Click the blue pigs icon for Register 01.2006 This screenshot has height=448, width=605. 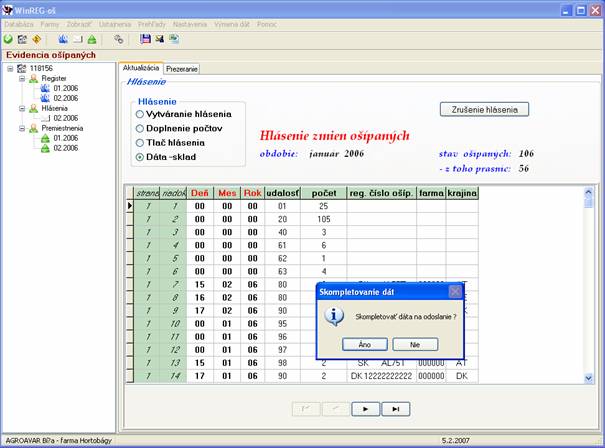point(45,88)
